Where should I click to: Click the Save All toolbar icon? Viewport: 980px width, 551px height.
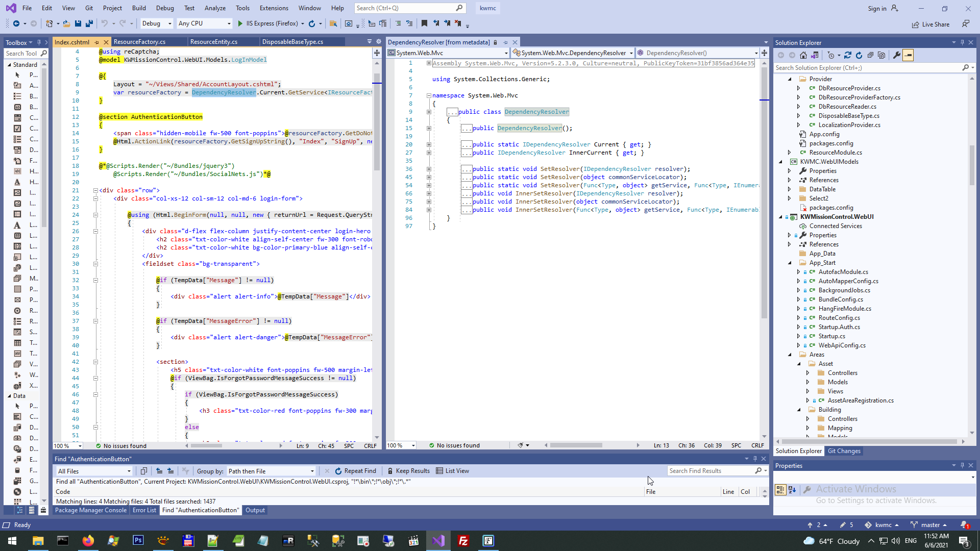[89, 23]
